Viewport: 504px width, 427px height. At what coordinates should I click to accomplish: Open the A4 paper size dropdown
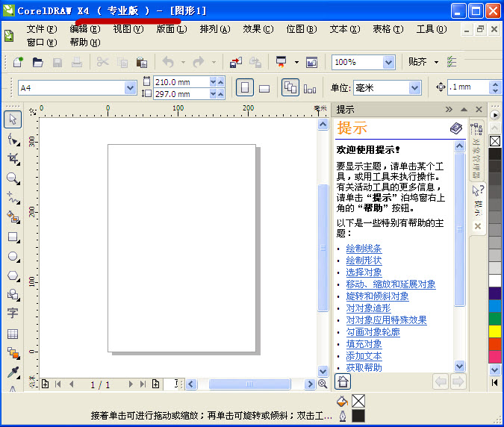130,87
